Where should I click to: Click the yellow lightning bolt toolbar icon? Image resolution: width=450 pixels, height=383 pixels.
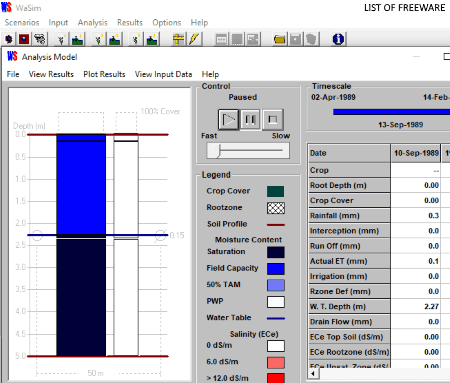click(x=194, y=39)
